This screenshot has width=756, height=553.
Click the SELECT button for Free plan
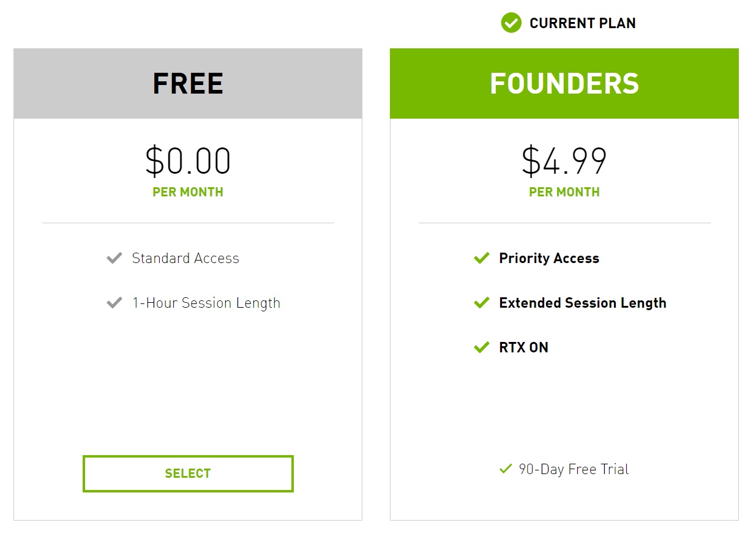coord(188,473)
